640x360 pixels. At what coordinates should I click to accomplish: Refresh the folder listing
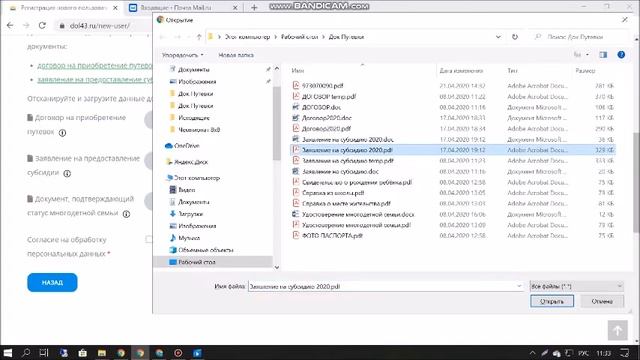click(515, 37)
